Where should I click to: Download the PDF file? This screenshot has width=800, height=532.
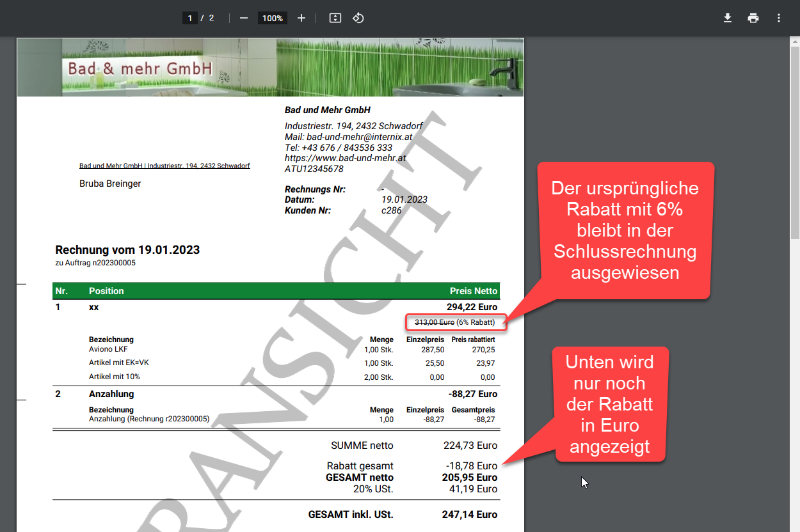point(728,18)
